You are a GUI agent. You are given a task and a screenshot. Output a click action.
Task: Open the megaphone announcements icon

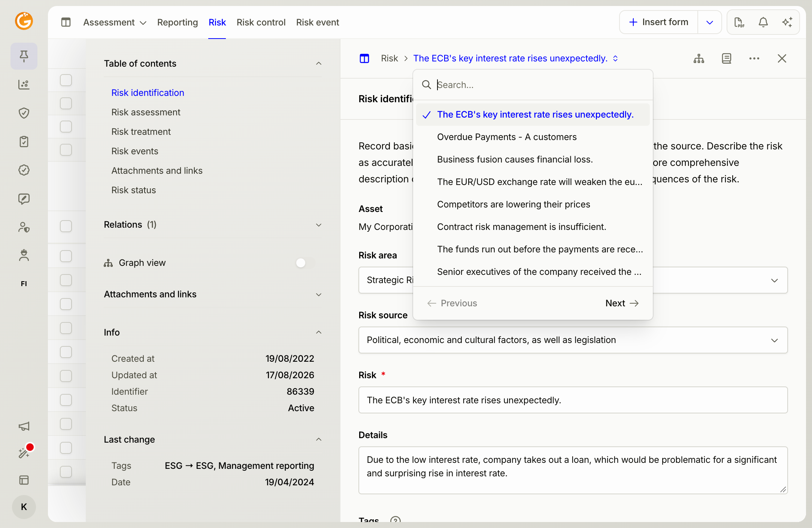click(24, 426)
